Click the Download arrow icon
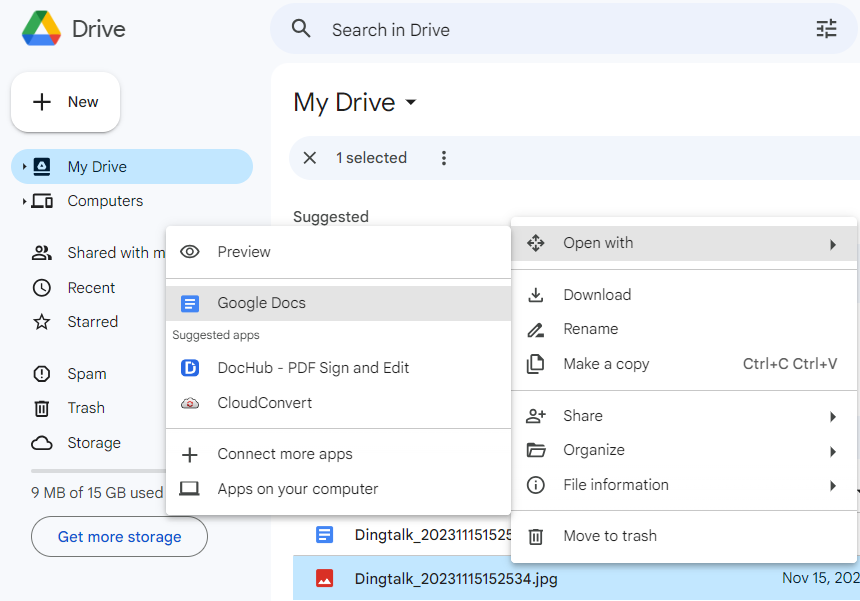Viewport: 860px width, 601px height. click(x=535, y=295)
